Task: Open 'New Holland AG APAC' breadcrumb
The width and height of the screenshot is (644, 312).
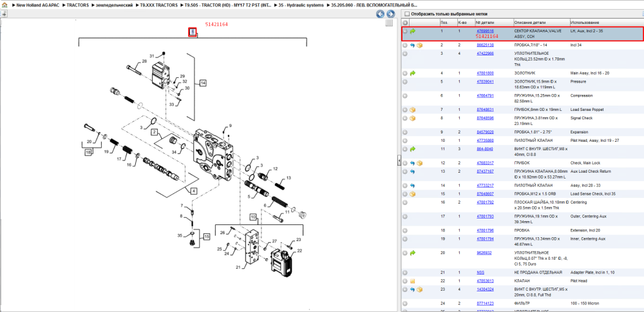Action: pyautogui.click(x=38, y=5)
